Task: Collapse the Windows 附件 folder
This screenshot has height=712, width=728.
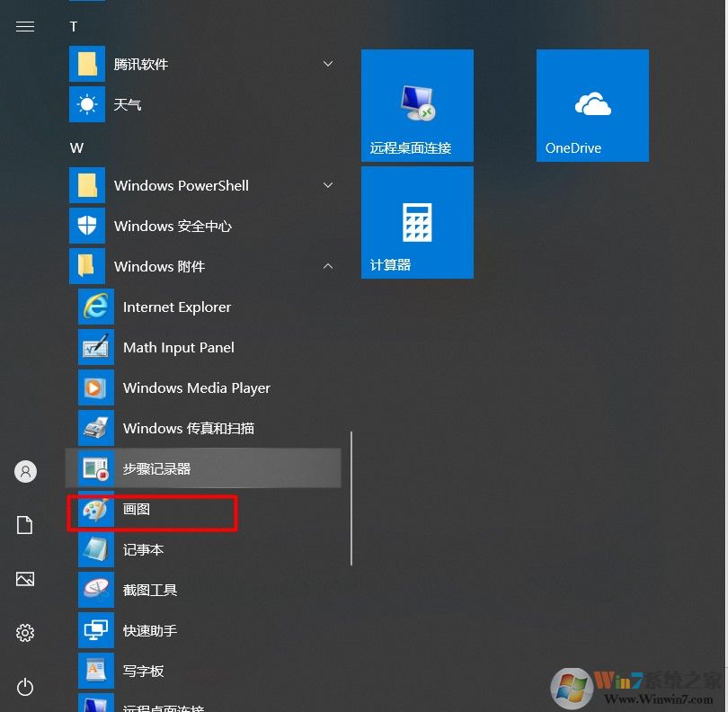Action: [x=328, y=266]
